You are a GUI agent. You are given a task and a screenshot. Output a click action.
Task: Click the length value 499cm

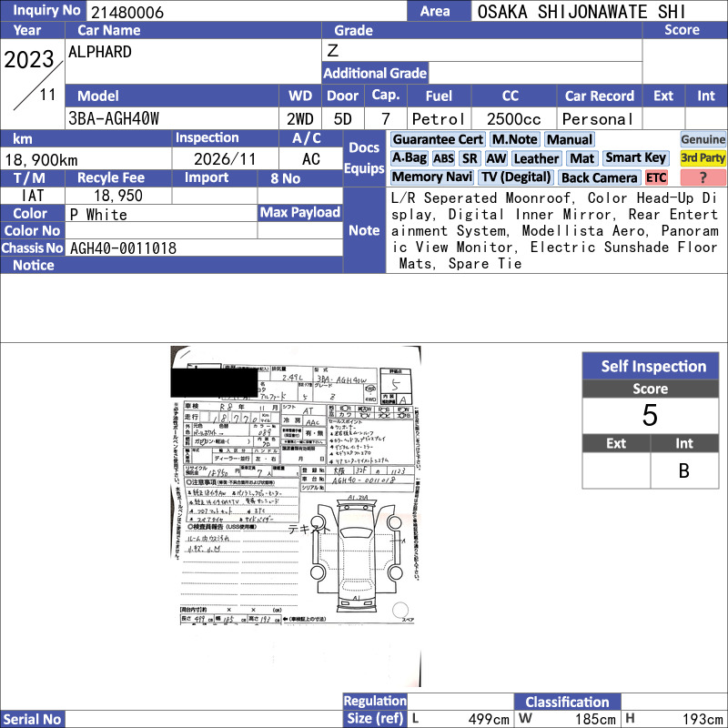pos(489,719)
